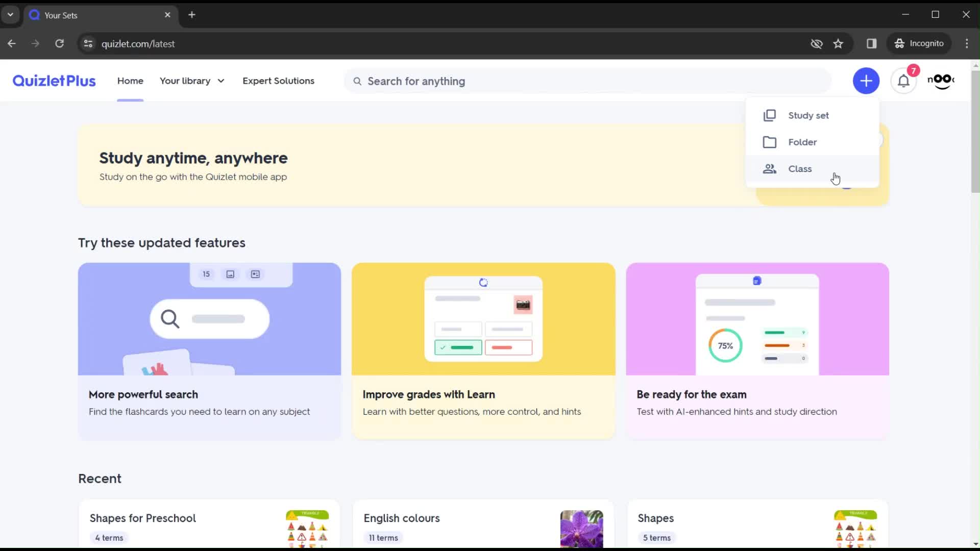980x551 pixels.
Task: View site information icon in address bar
Action: point(88,43)
